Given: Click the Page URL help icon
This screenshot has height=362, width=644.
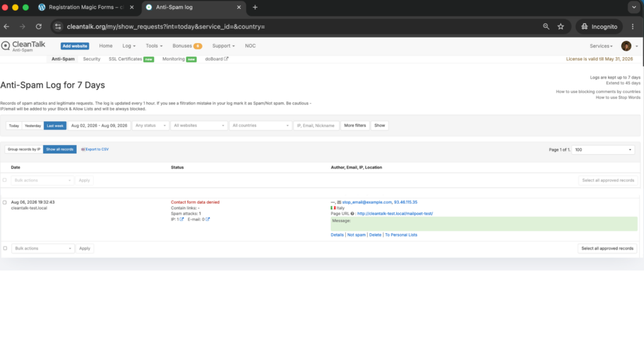Looking at the screenshot, I should coord(352,214).
